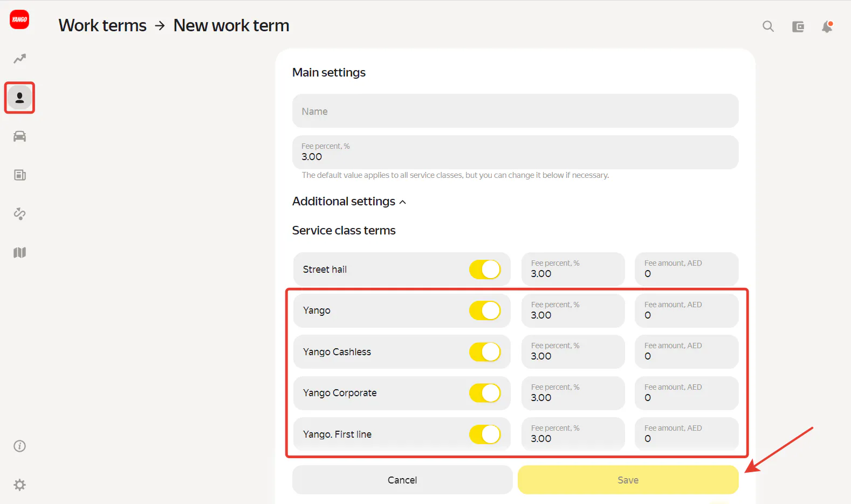Edit Yango Cashless Fee percent field
This screenshot has width=851, height=504.
[x=573, y=351]
